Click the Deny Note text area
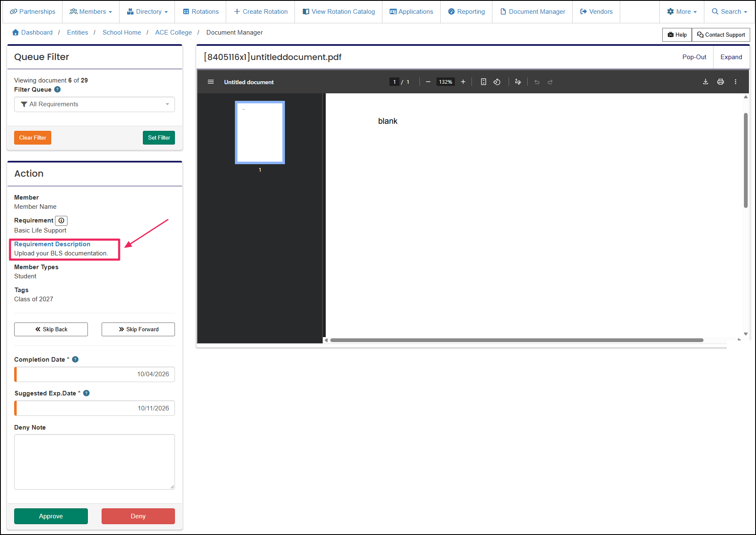 [x=95, y=462]
